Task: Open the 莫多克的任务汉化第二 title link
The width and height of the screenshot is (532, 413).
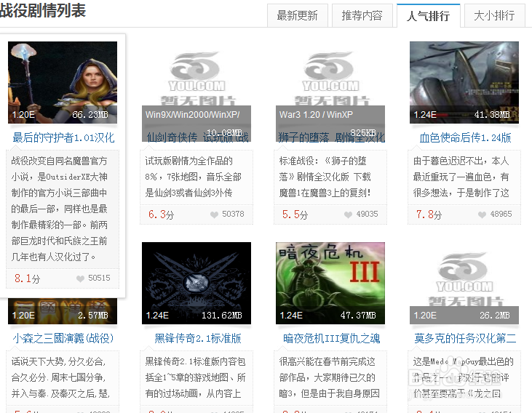Action: click(465, 338)
